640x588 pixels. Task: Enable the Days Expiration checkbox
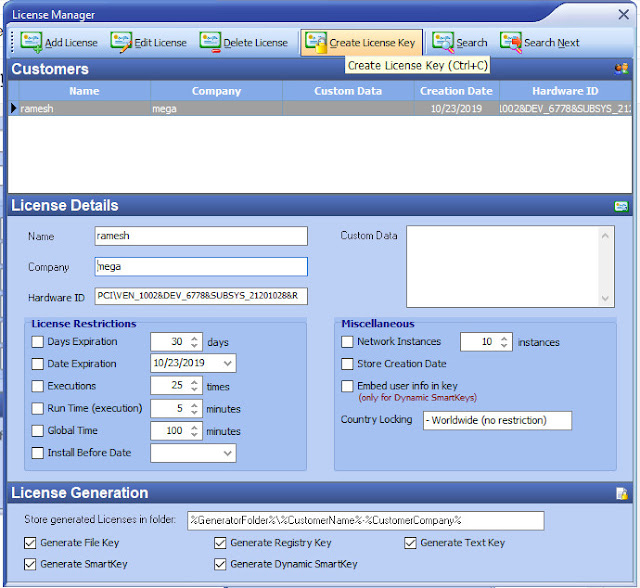(38, 342)
